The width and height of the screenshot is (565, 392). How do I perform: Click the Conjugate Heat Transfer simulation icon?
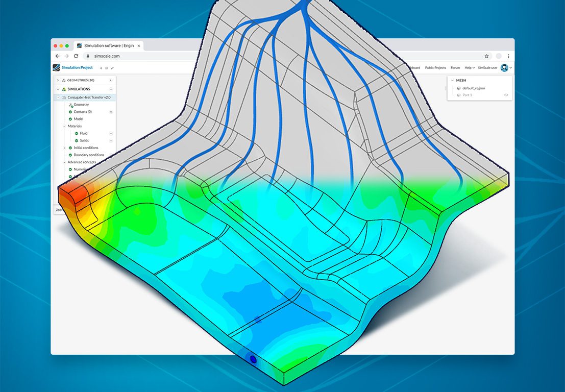64,97
